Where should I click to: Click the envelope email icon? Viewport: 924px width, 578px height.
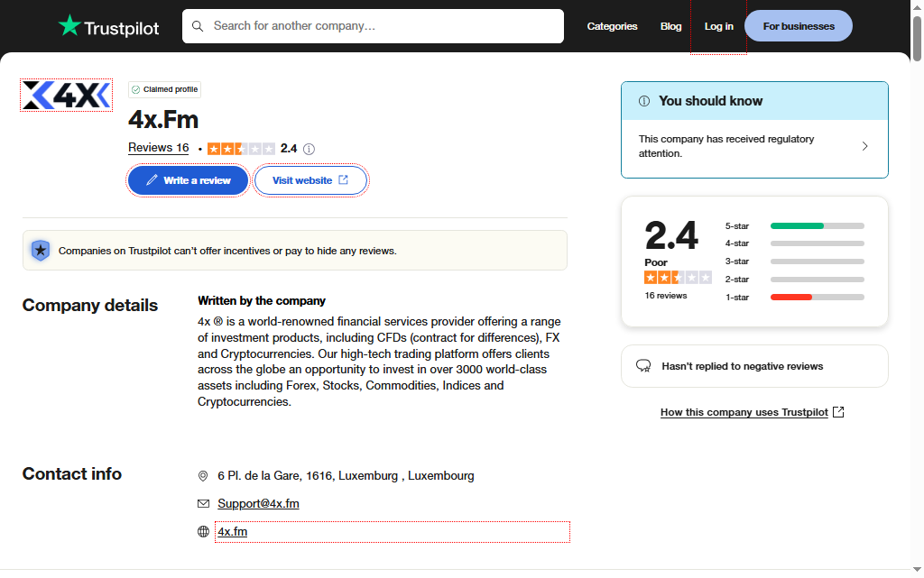(x=203, y=503)
